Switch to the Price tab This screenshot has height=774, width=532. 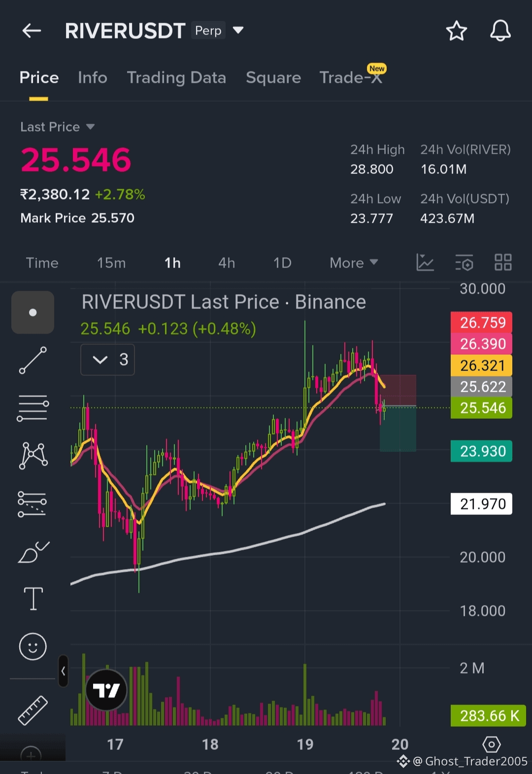pyautogui.click(x=39, y=78)
